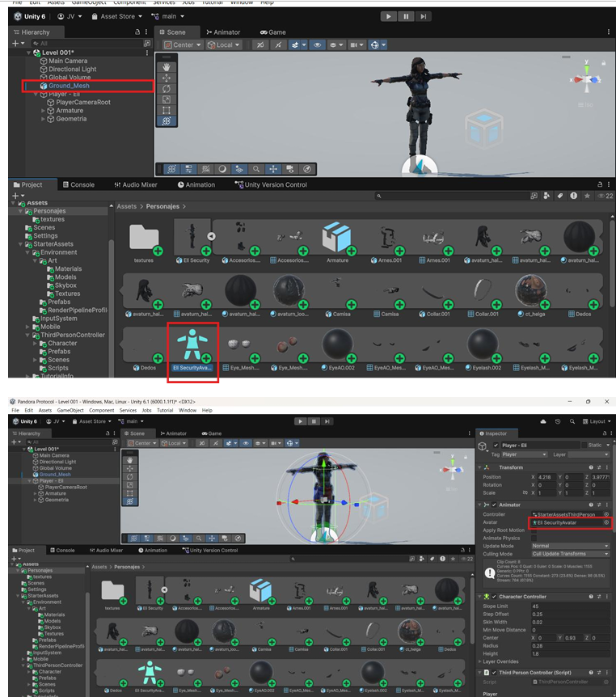Toggle the Player - Ell active checkbox in Inspector
Screen dimensions: 616x697
click(x=496, y=446)
